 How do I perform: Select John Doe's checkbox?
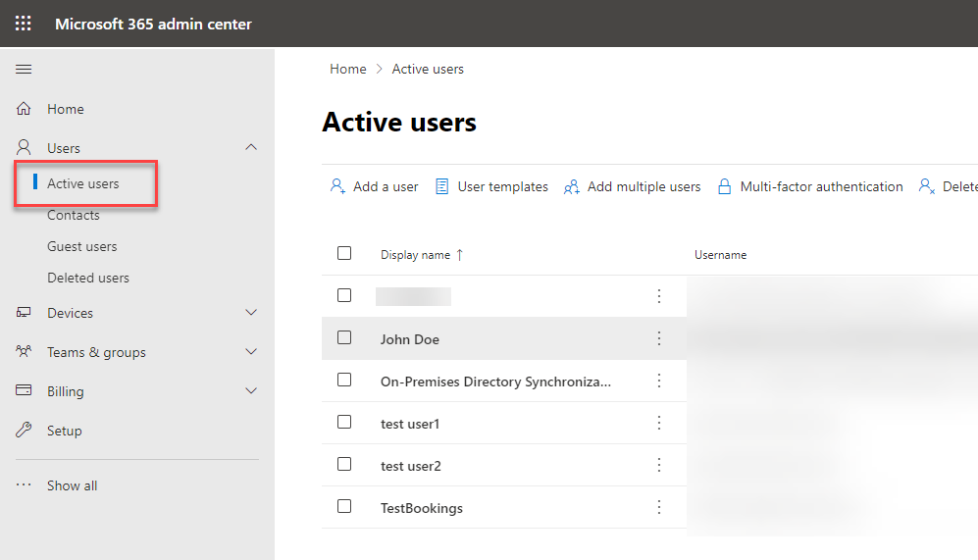click(344, 337)
